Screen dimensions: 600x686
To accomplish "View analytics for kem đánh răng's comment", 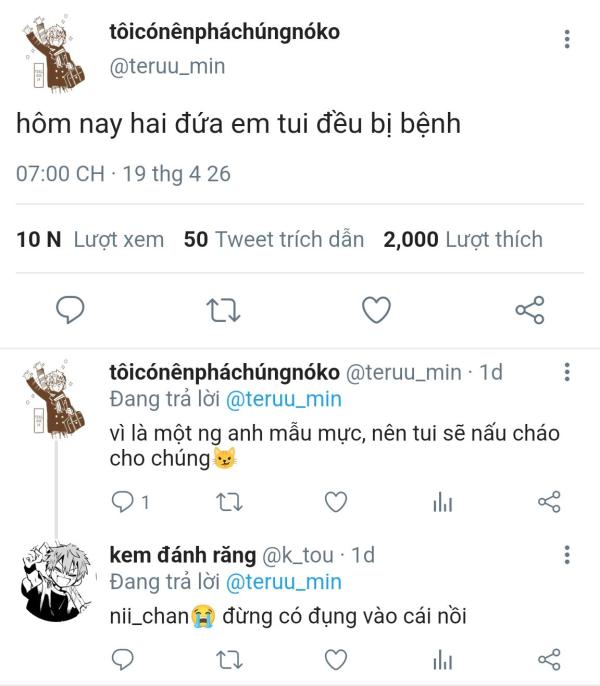I will click(442, 660).
